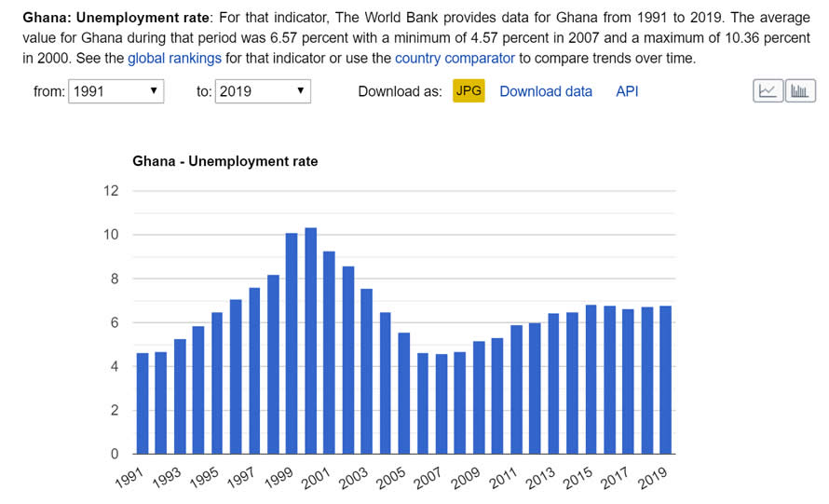Select the bar chart view icon
Screen dimensions: 829x504
(x=800, y=91)
